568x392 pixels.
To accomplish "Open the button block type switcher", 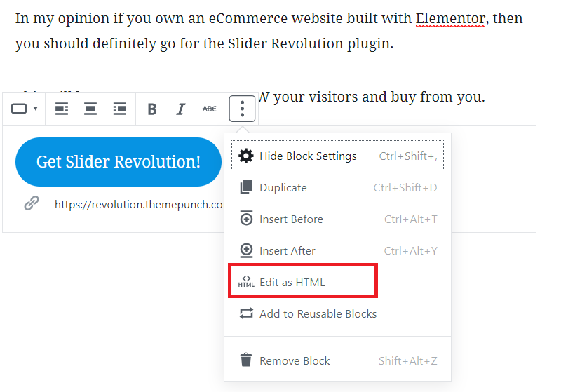I will pos(24,109).
